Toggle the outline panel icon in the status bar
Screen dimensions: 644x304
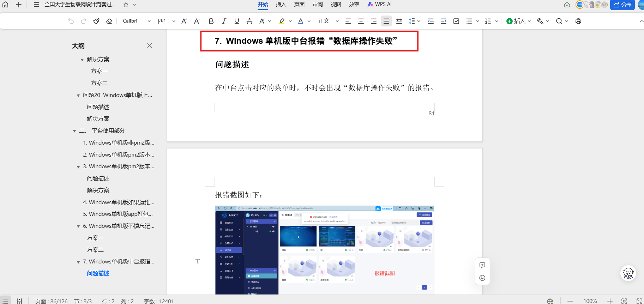click(5, 301)
